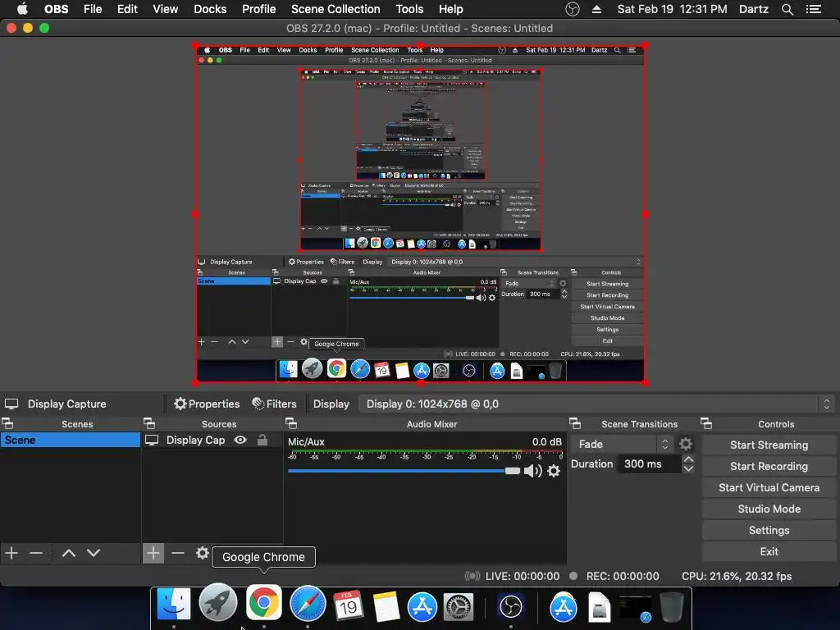840x630 pixels.
Task: Open the Tools menu
Action: 409,9
